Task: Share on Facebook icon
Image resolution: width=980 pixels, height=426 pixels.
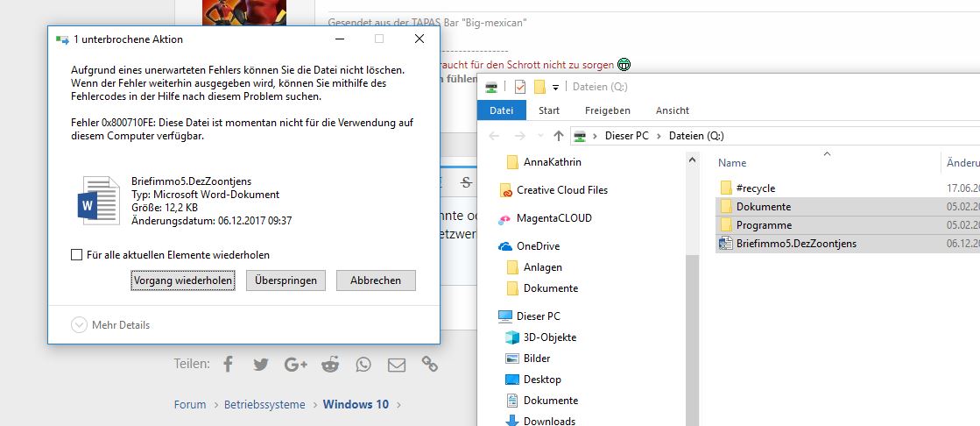Action: [228, 364]
